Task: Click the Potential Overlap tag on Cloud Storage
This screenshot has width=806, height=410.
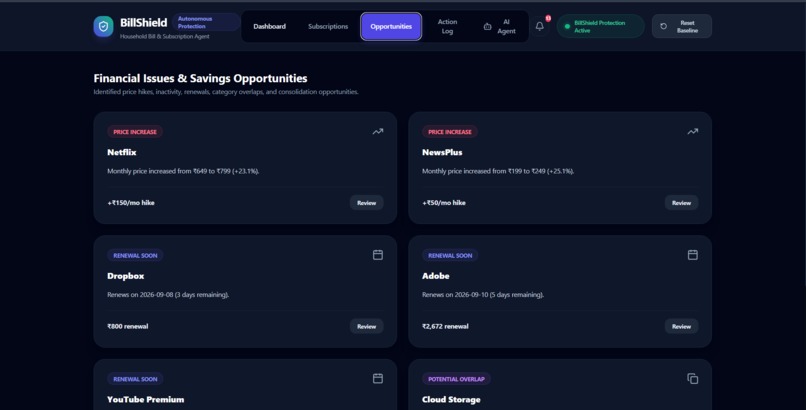Action: point(456,379)
